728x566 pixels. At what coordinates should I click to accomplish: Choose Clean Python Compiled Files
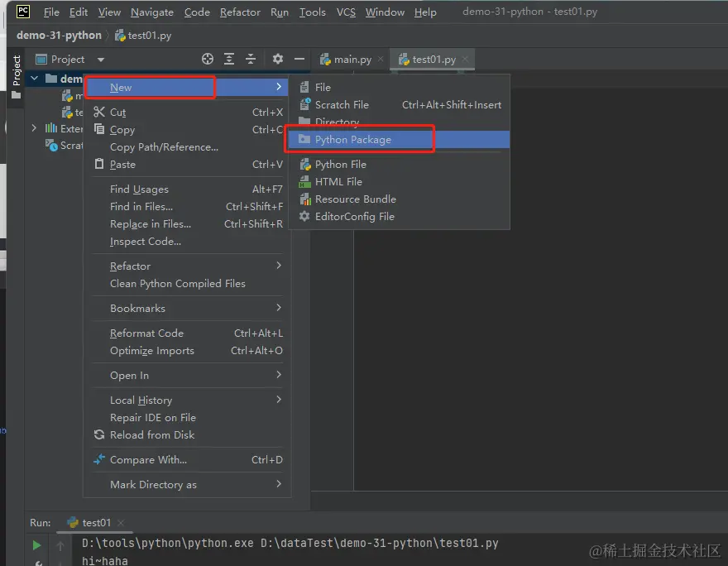(x=188, y=284)
